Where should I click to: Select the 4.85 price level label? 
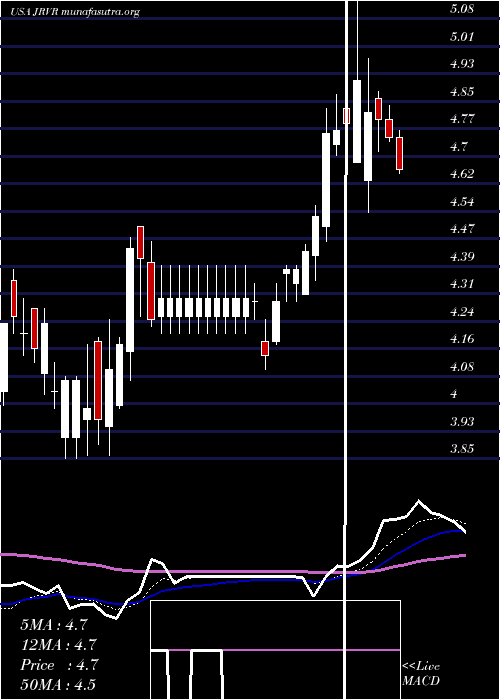[462, 92]
